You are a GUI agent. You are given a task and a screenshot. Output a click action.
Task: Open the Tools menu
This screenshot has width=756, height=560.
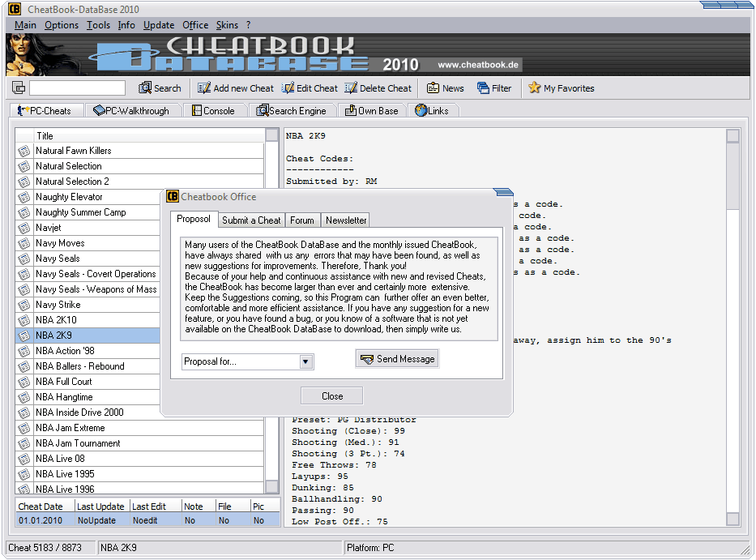point(98,25)
